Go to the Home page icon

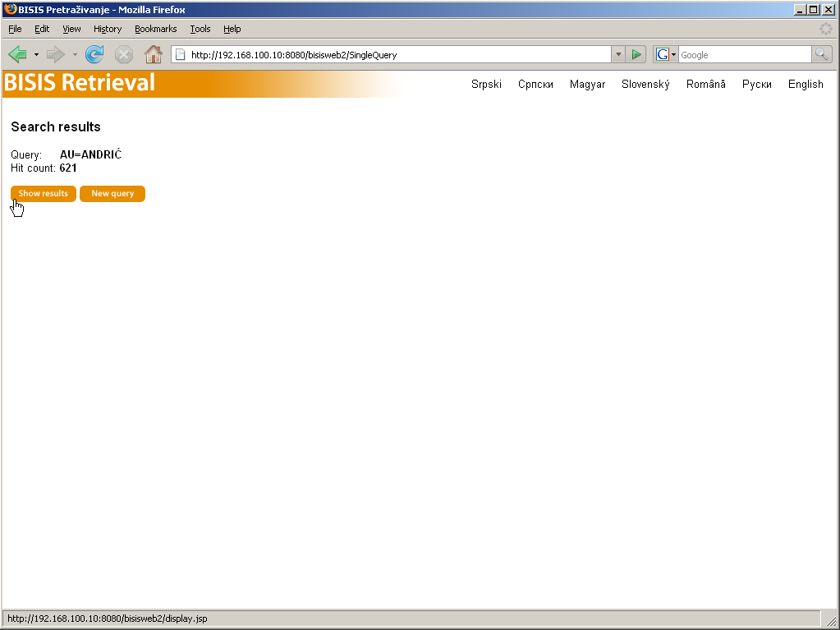(x=154, y=54)
